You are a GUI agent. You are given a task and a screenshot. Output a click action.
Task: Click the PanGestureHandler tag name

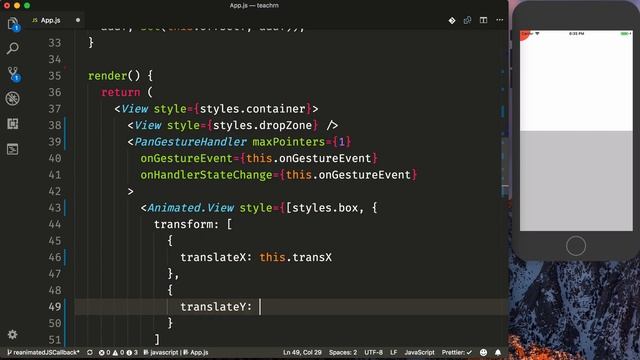[190, 142]
